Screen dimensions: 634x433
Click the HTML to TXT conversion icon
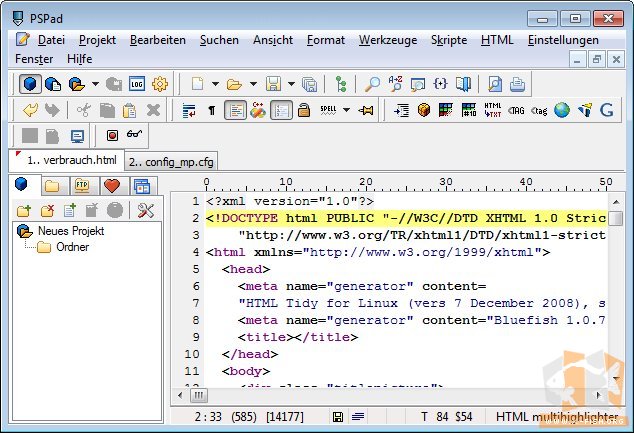pyautogui.click(x=492, y=110)
